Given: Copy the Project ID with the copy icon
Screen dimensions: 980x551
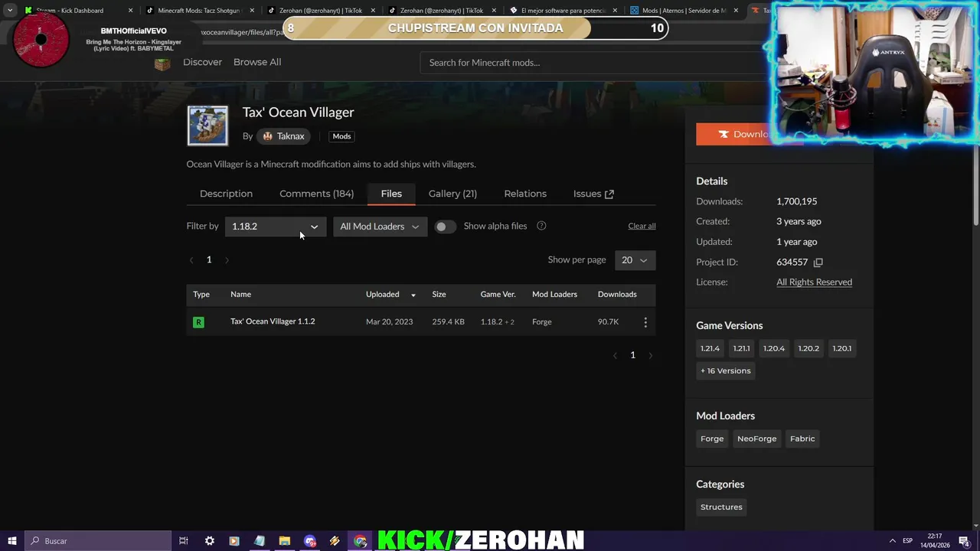Looking at the screenshot, I should 818,262.
